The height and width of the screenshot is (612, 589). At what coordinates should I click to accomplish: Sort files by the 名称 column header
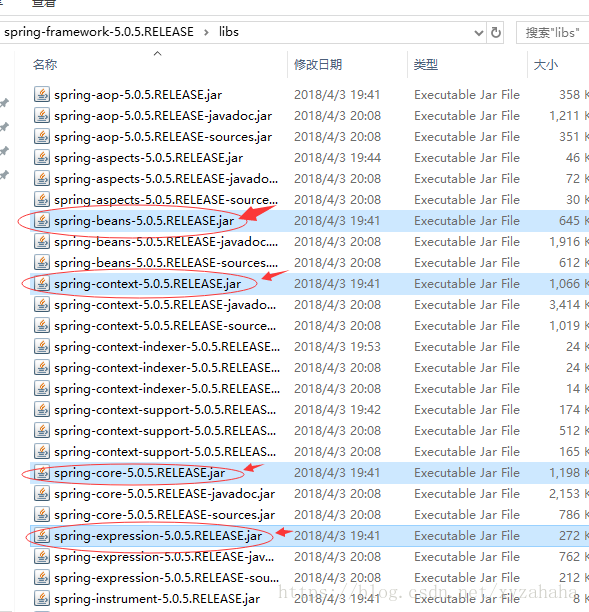point(45,64)
